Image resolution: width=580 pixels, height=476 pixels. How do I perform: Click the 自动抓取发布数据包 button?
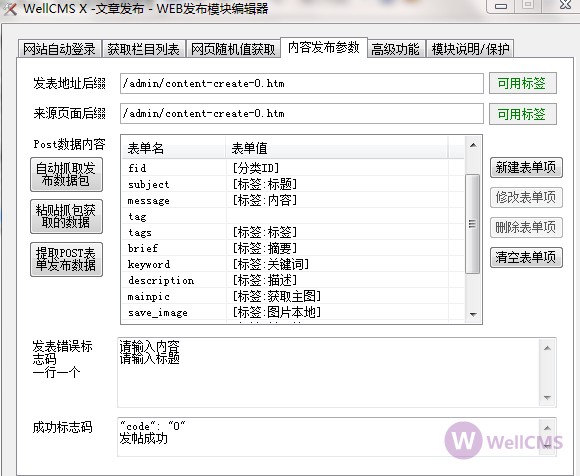coord(66,174)
